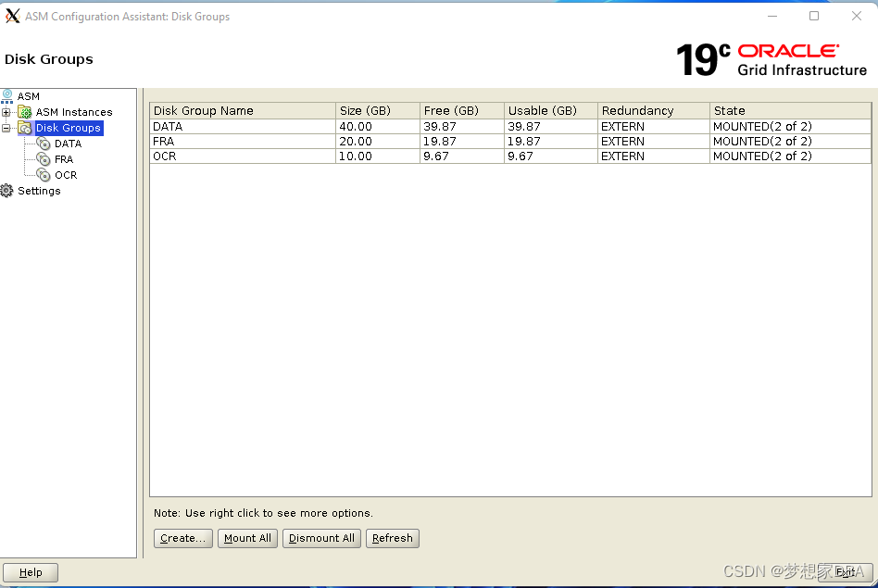Click the State column header

[791, 110]
